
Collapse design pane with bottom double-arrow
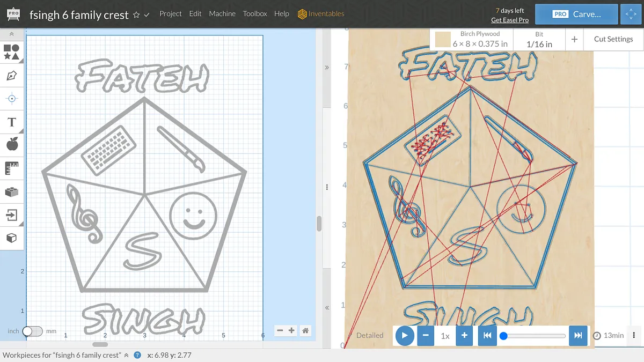coord(326,307)
